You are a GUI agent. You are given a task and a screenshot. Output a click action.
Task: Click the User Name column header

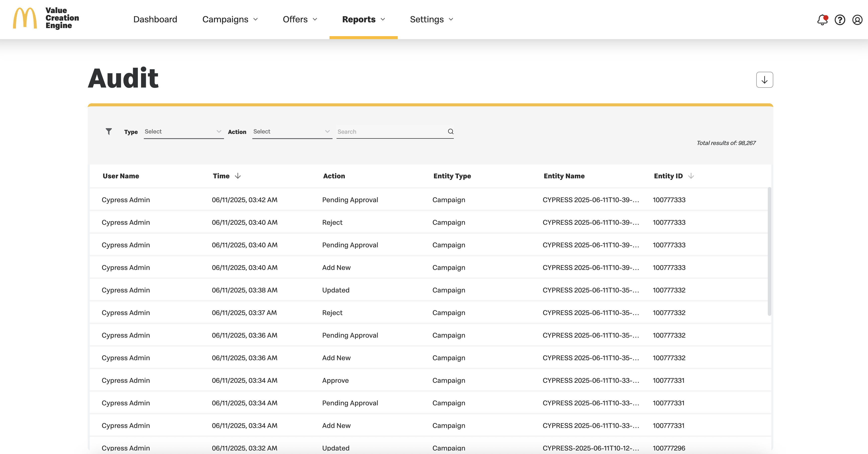click(121, 176)
